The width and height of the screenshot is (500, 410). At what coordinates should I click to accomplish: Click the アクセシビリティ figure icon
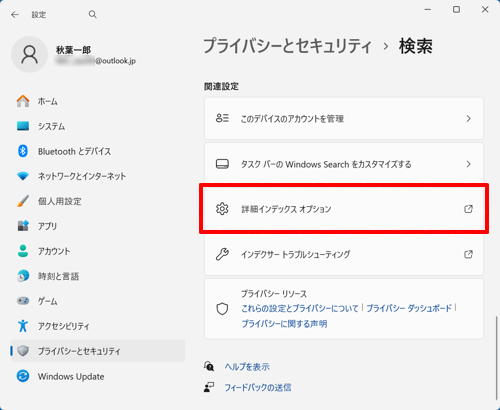23,326
